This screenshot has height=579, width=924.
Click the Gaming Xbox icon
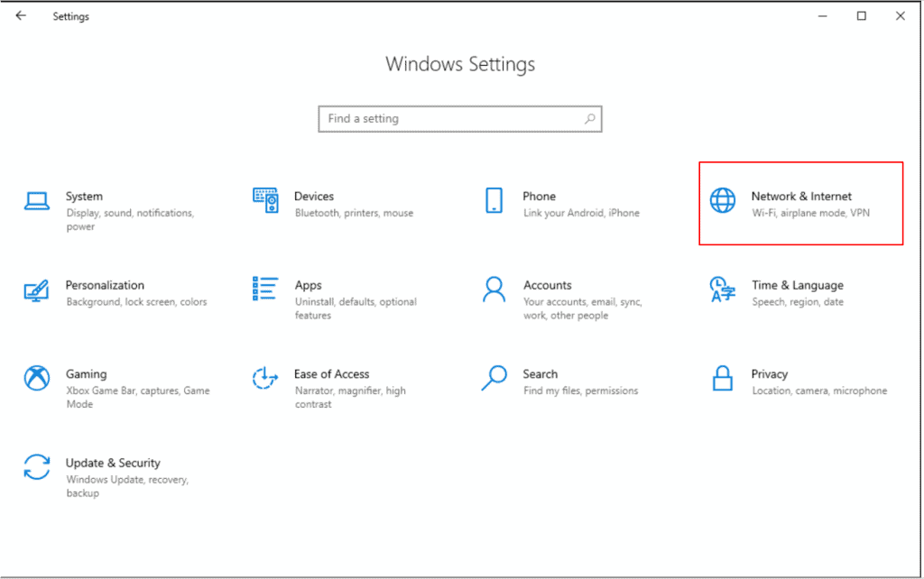point(36,378)
